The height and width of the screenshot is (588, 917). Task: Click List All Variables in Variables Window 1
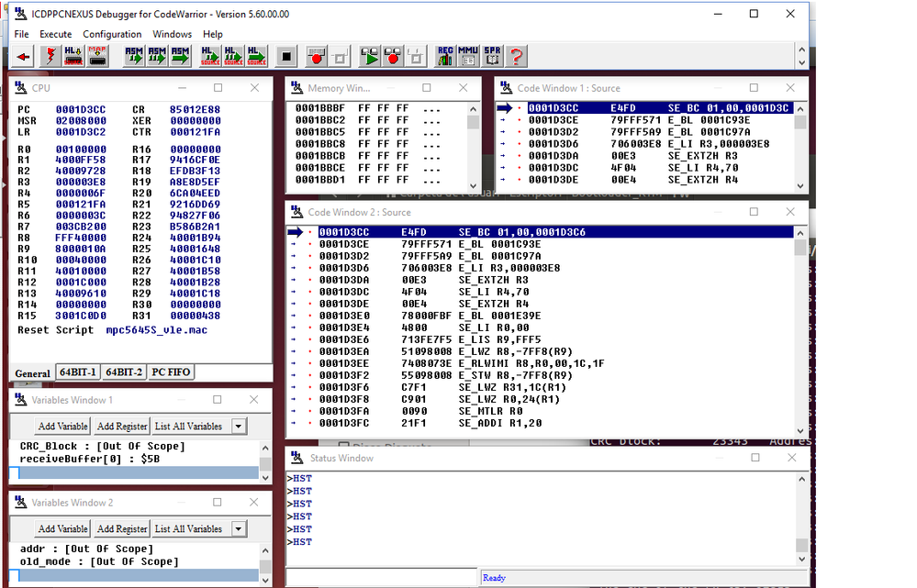coord(188,427)
